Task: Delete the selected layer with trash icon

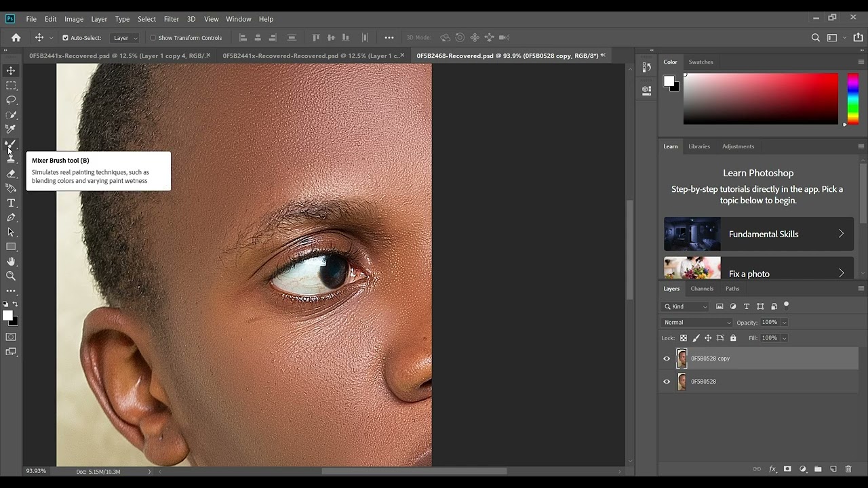Action: coord(848,469)
